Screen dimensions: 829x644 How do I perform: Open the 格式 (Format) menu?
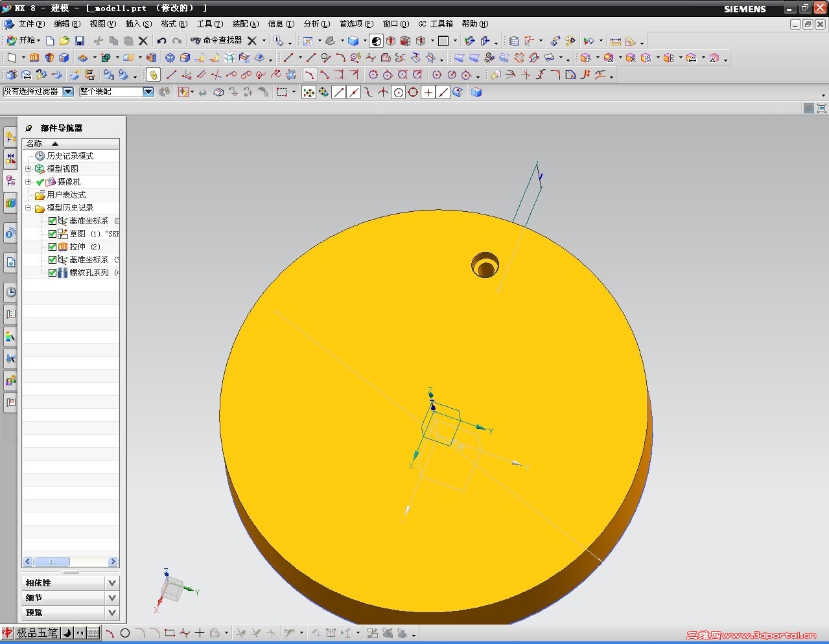(174, 24)
